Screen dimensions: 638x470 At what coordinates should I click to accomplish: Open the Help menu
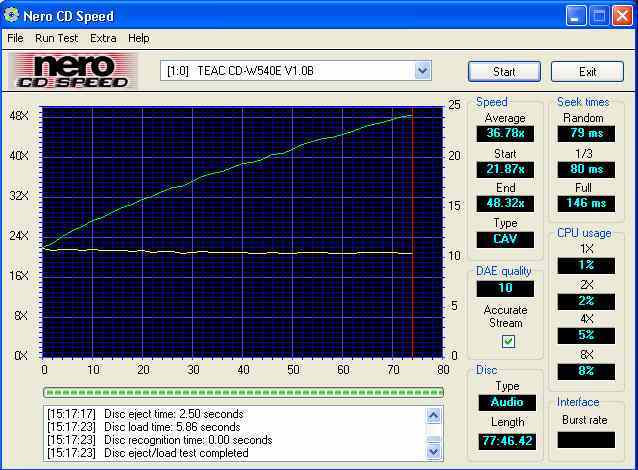tap(139, 38)
